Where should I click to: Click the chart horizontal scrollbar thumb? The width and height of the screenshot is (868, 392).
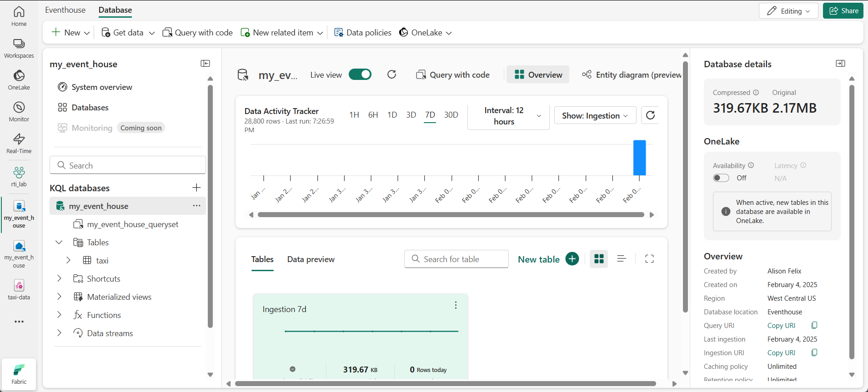[451, 215]
